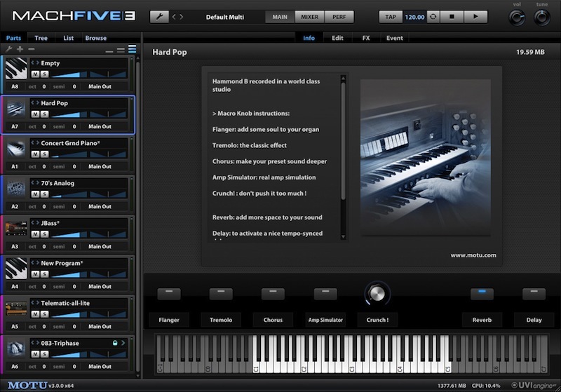Click the lock icon on 083-Triphase
The width and height of the screenshot is (561, 392).
[x=115, y=343]
